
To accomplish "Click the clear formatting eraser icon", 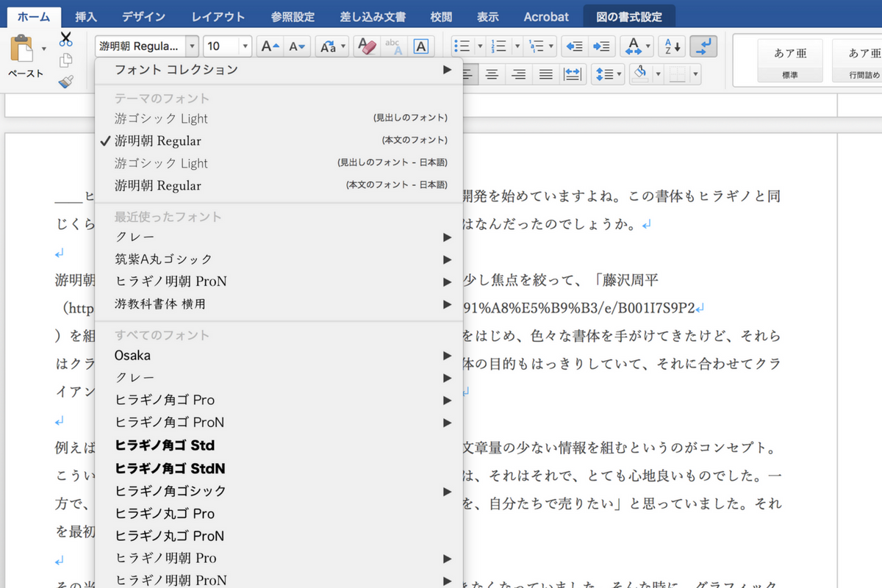I will (x=365, y=46).
